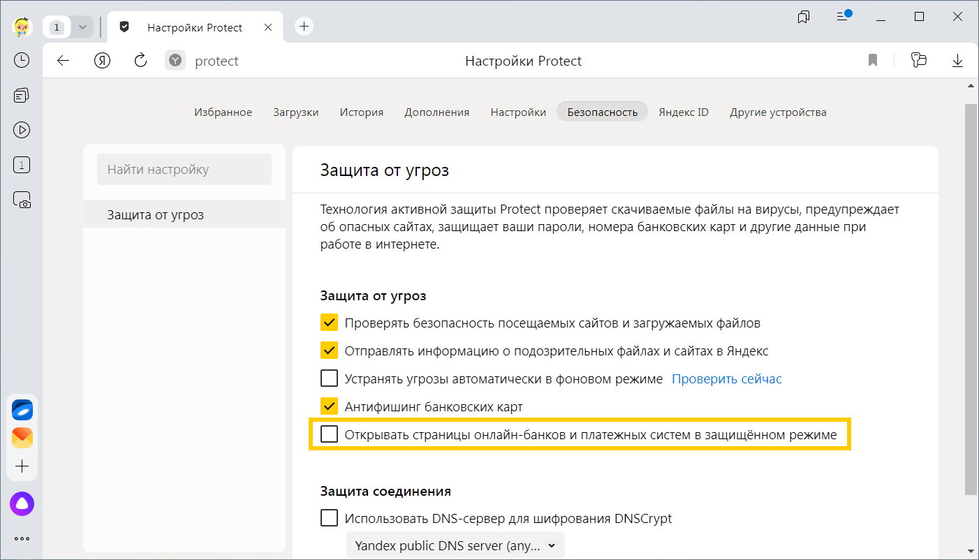Open the sidebar three-dots menu
Screen dimensions: 979x560
coord(22,538)
